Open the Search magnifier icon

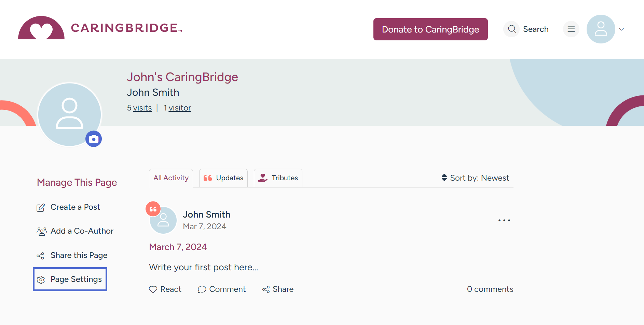[511, 29]
